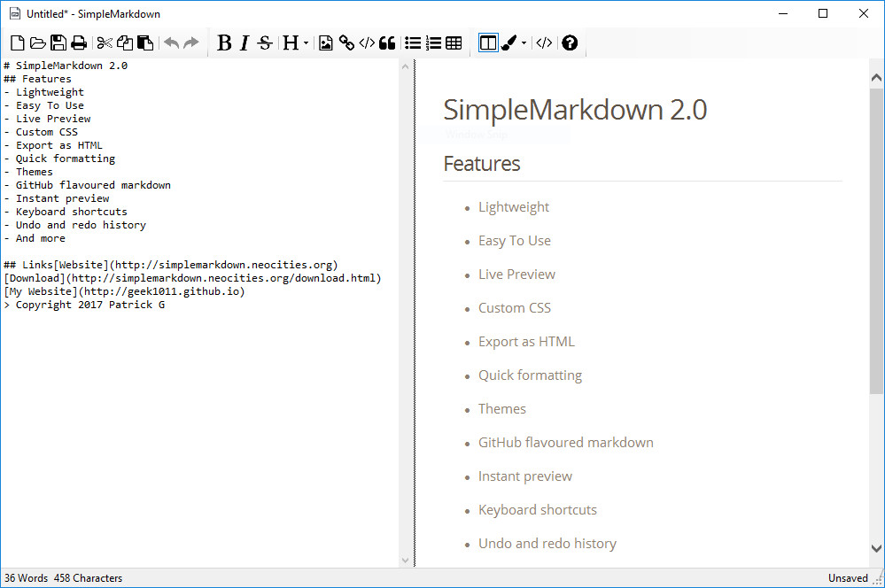Viewport: 885px width, 588px height.
Task: Click the '- Live Preview' line in the editor
Action: pos(48,119)
